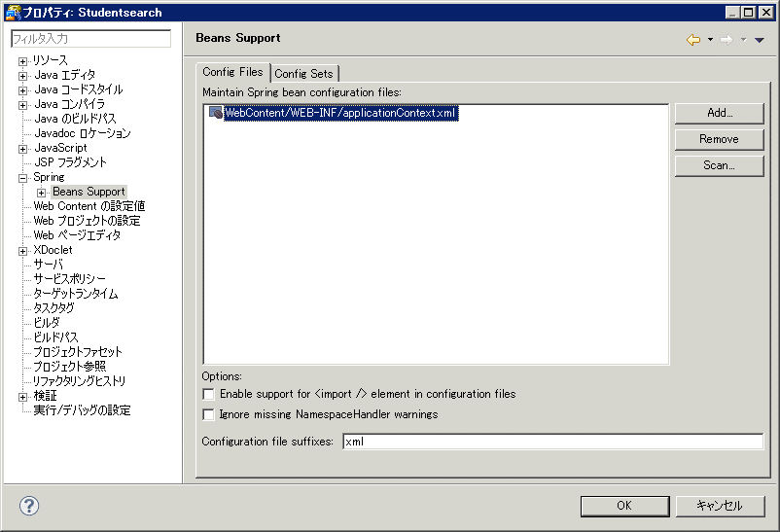The image size is (780, 532).
Task: Click the キャンセル button
Action: click(720, 506)
